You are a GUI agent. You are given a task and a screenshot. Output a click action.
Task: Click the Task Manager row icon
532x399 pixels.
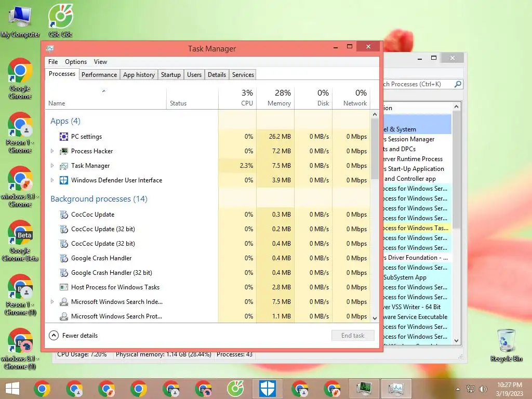pyautogui.click(x=64, y=166)
